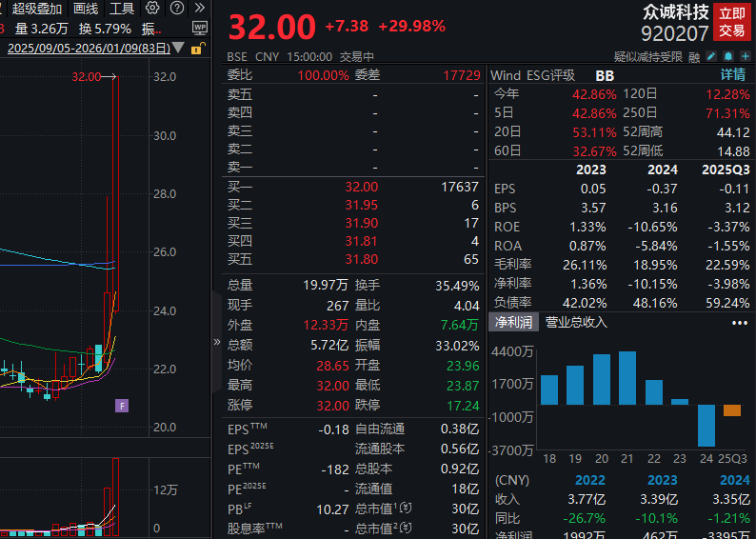The image size is (756, 539).
Task: Select the 净利润 tab
Action: click(x=513, y=322)
